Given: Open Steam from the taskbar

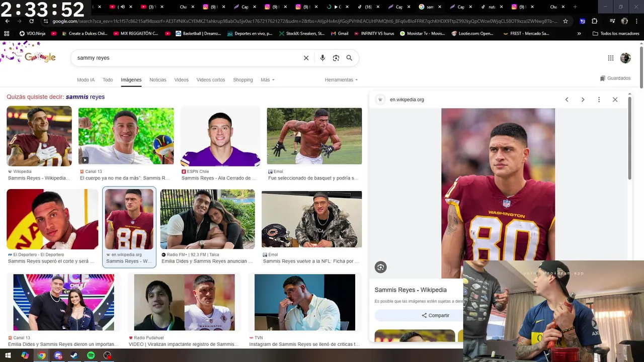Looking at the screenshot, I should (x=74, y=355).
